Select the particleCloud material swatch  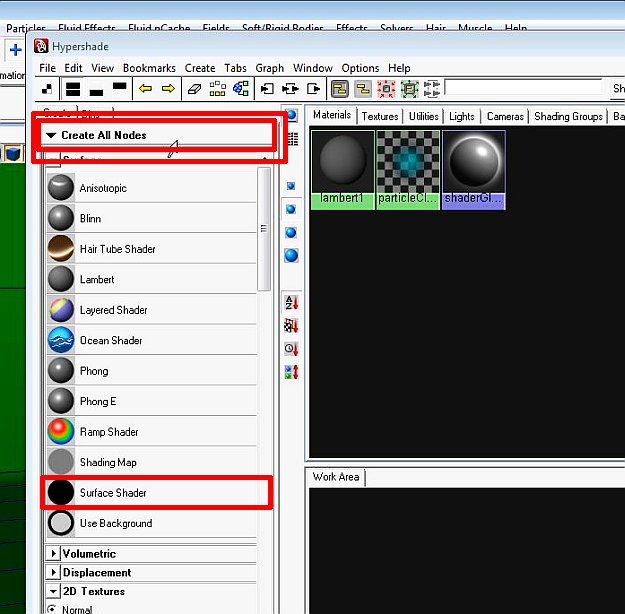pos(408,170)
